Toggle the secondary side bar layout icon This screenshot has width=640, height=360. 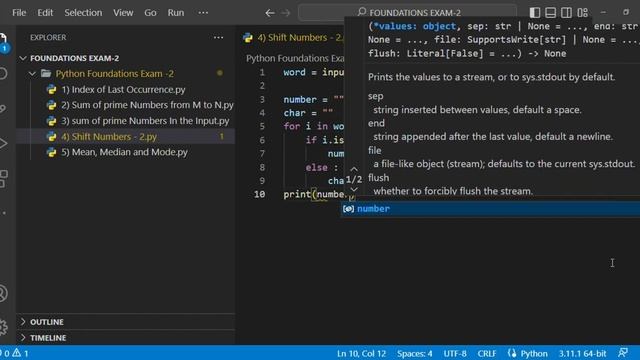point(566,13)
